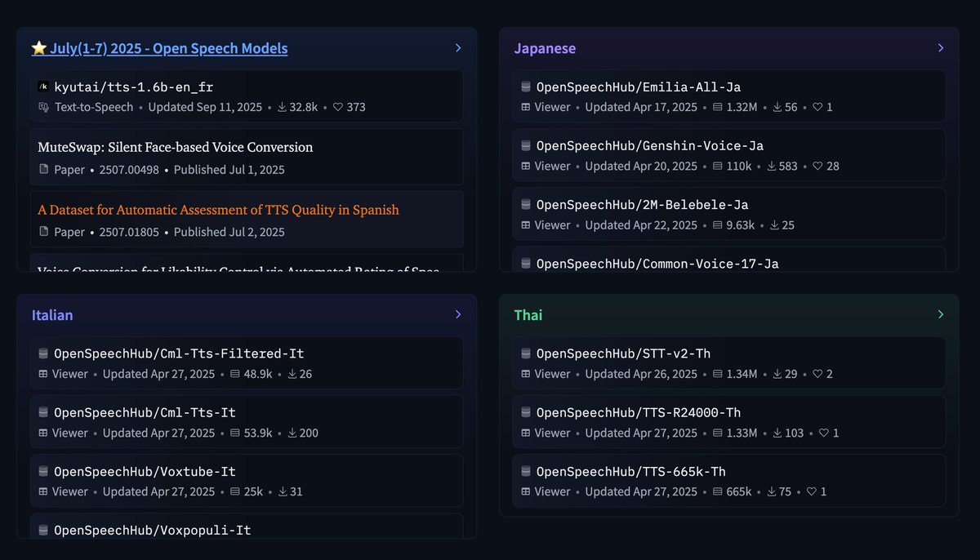Click the rows icon next to 53.9k
The image size is (980, 560).
point(235,433)
